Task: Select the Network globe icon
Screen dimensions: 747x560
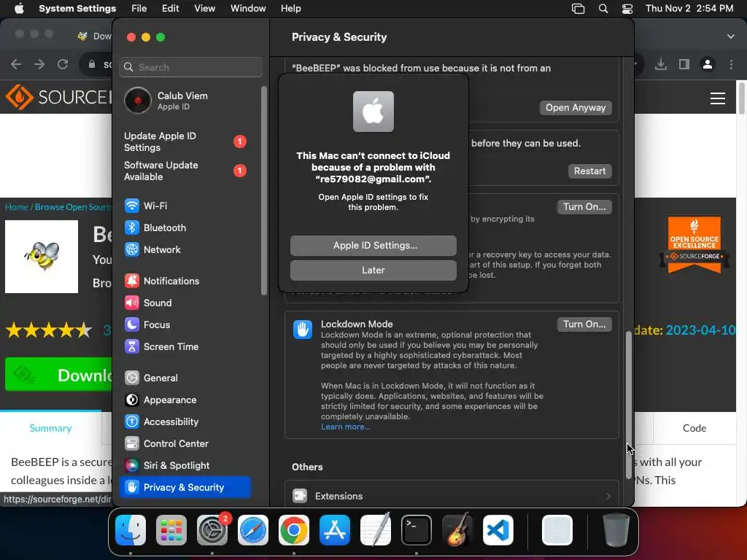Action: 132,249
